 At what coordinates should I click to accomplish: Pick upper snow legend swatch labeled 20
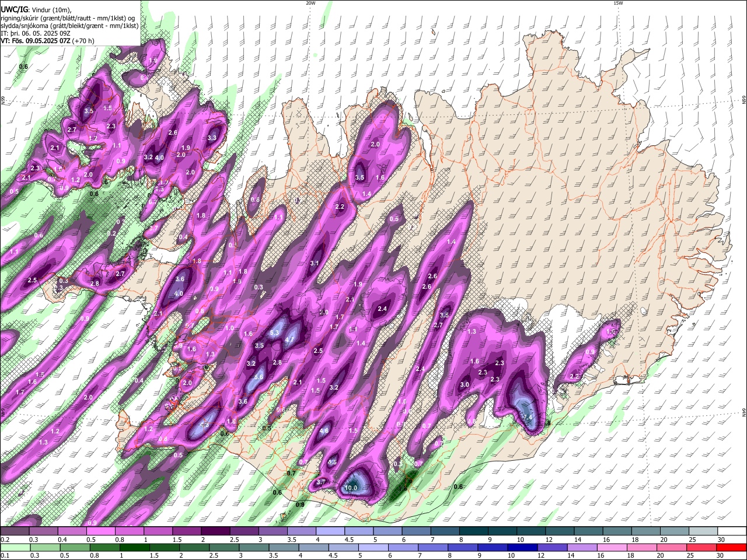(x=675, y=531)
